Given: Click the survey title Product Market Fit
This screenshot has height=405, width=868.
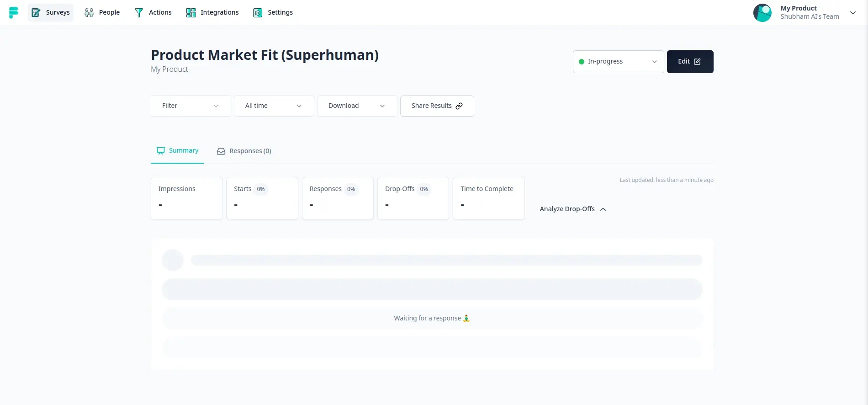Looking at the screenshot, I should click(265, 55).
